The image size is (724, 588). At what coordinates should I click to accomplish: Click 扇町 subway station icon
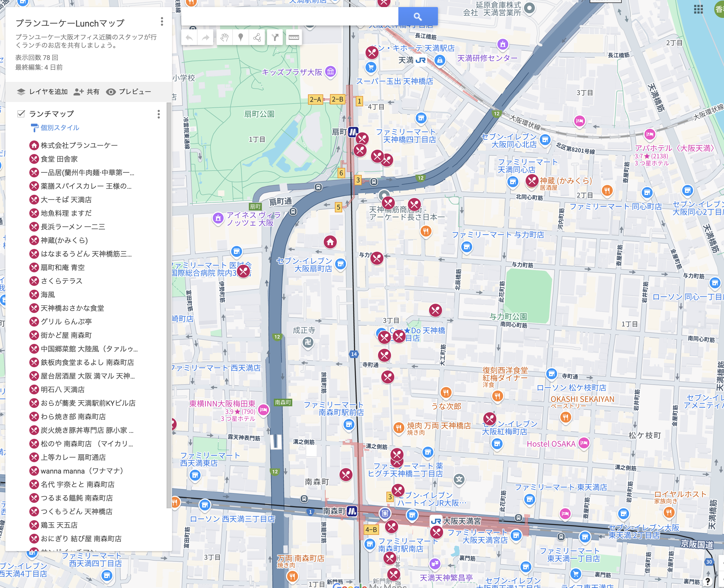[353, 132]
